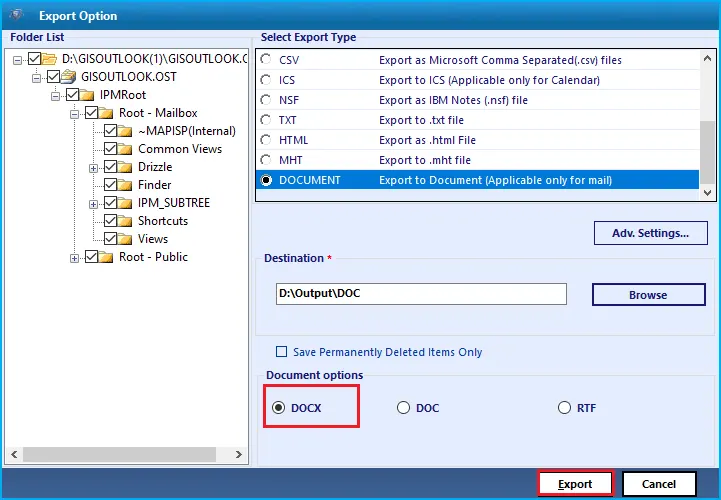Select the TXT export type radio

pyautogui.click(x=266, y=120)
